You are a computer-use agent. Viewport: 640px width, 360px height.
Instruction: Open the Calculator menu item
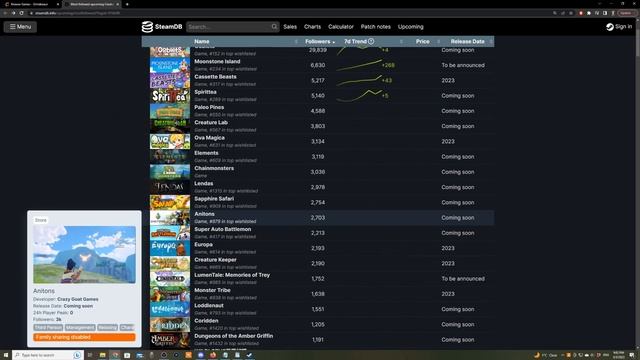tap(341, 27)
